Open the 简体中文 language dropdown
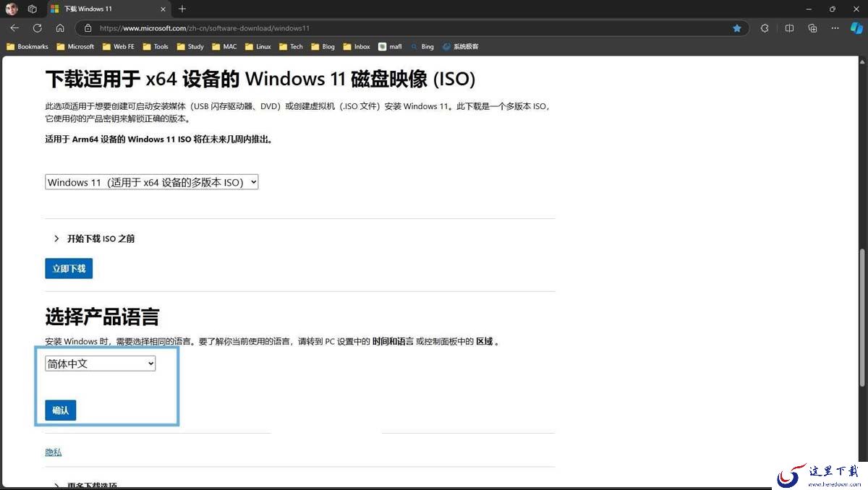The height and width of the screenshot is (490, 868). (100, 364)
